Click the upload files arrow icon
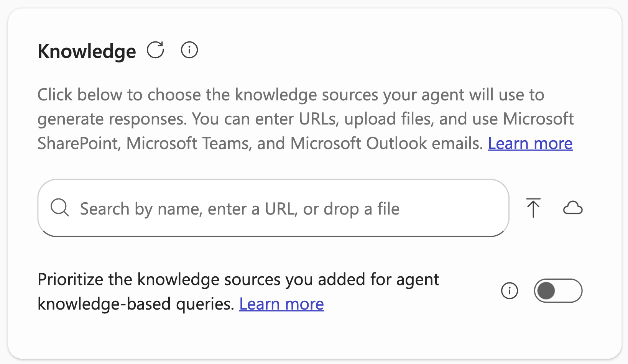The height and width of the screenshot is (364, 628). tap(533, 208)
